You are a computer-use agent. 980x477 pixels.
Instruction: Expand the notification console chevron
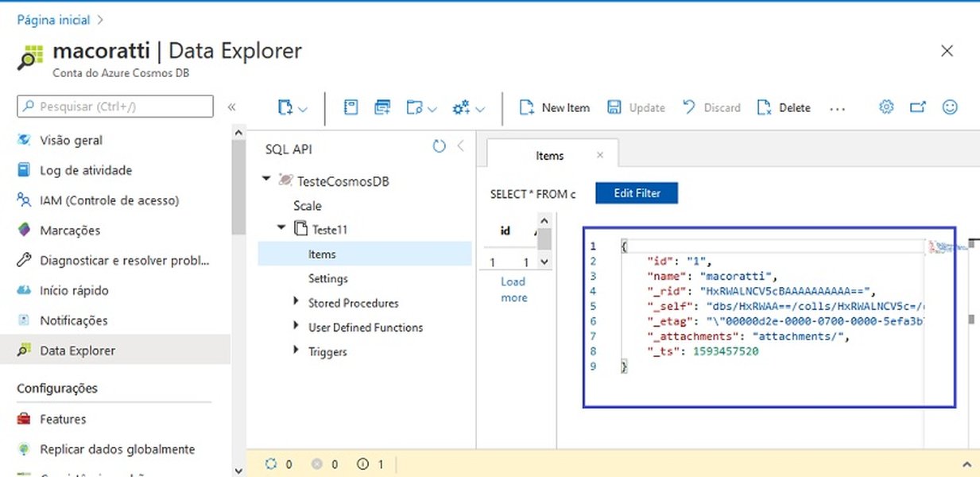966,464
